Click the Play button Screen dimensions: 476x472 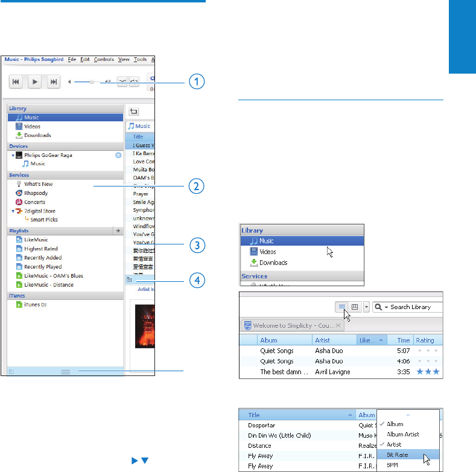tap(34, 81)
